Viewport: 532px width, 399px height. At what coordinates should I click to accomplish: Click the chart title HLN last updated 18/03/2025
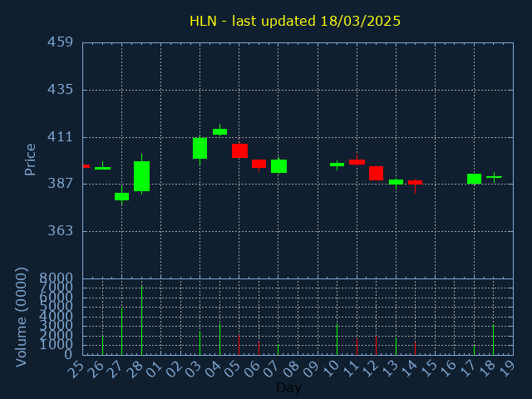click(x=295, y=21)
